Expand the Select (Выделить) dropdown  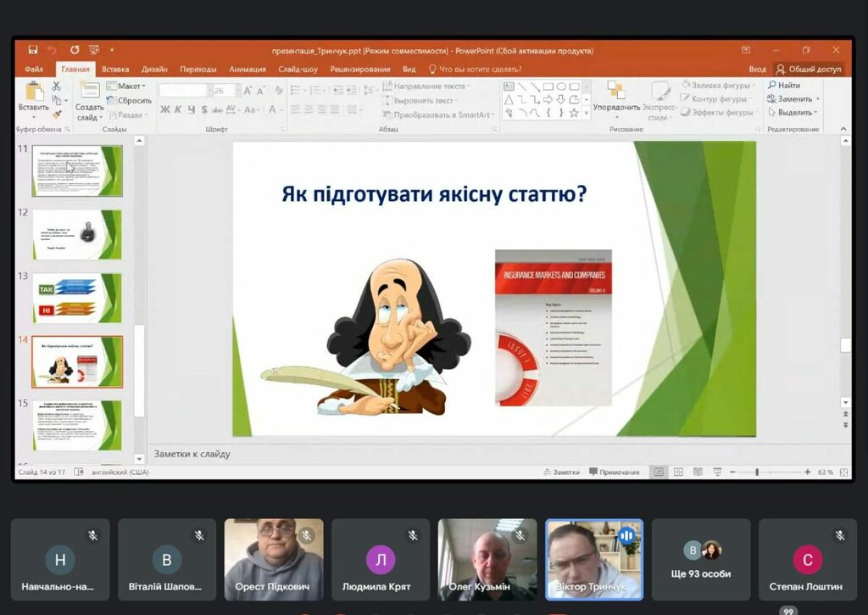pyautogui.click(x=793, y=112)
